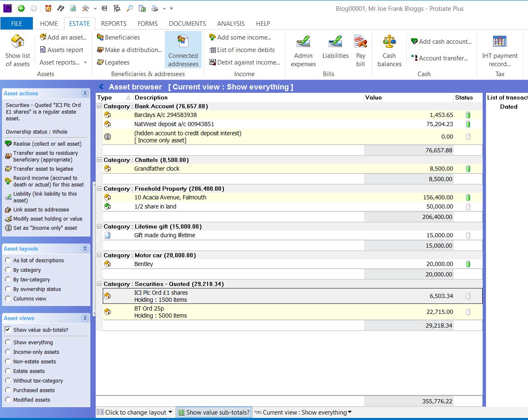Select By tax-category layout option

coord(8,280)
